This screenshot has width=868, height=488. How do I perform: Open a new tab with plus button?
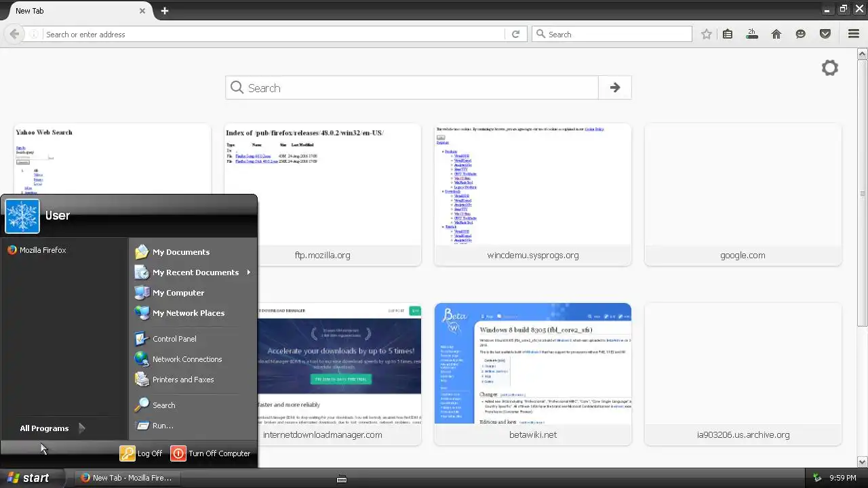tap(165, 11)
